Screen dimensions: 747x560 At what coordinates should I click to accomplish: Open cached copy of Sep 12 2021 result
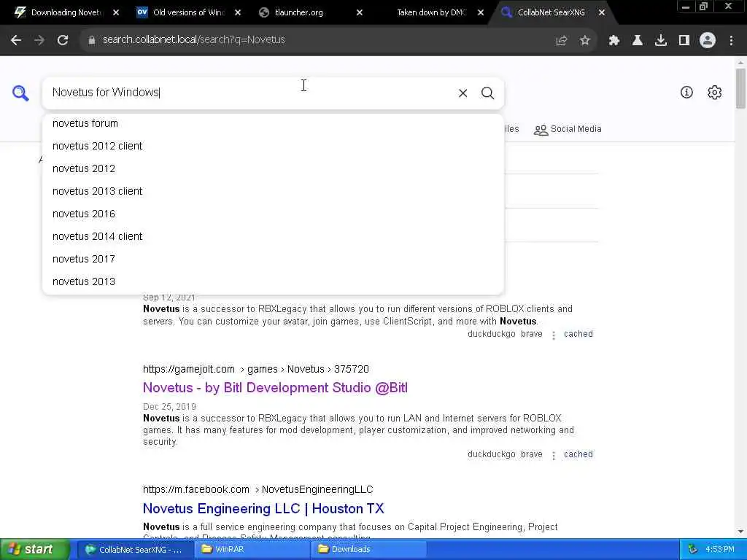(x=578, y=334)
